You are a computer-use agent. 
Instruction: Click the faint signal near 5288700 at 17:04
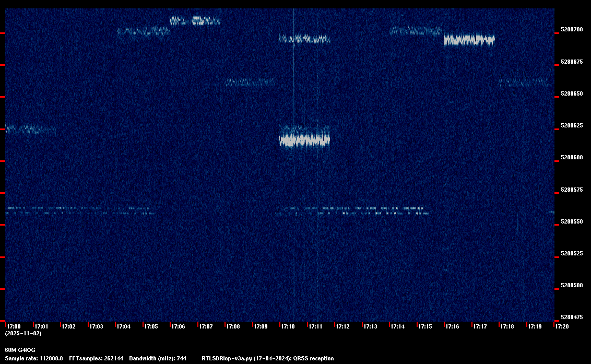click(144, 32)
